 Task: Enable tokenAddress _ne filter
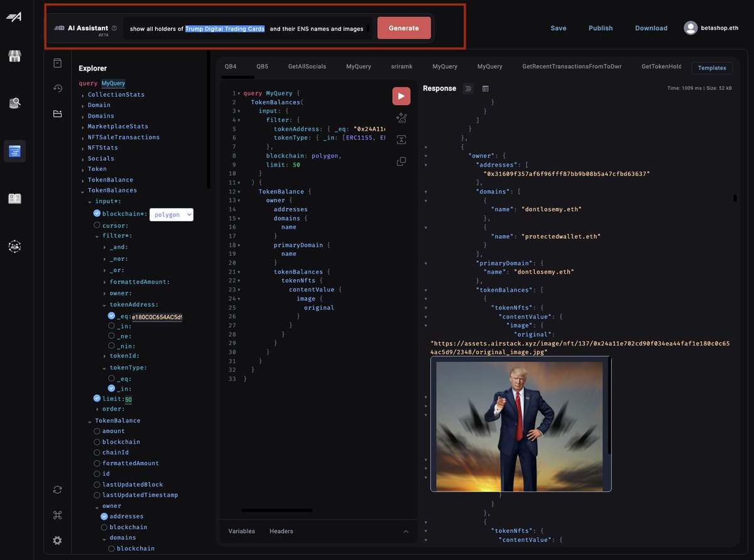tap(112, 336)
